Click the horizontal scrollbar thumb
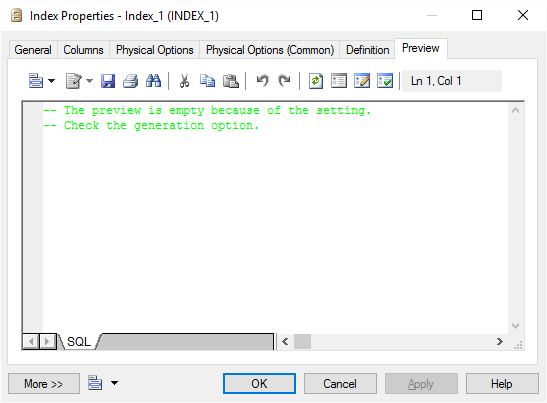This screenshot has height=403, width=547. (302, 341)
